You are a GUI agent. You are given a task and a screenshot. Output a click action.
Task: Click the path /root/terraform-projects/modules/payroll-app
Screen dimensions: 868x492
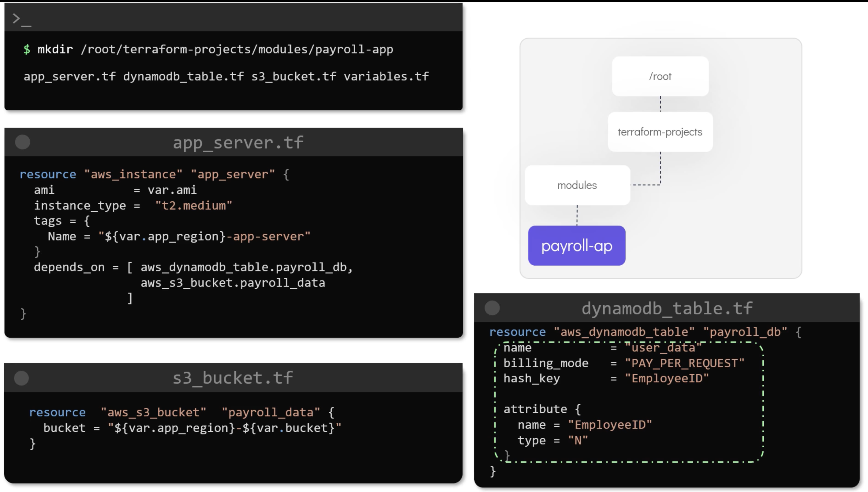[x=237, y=49]
